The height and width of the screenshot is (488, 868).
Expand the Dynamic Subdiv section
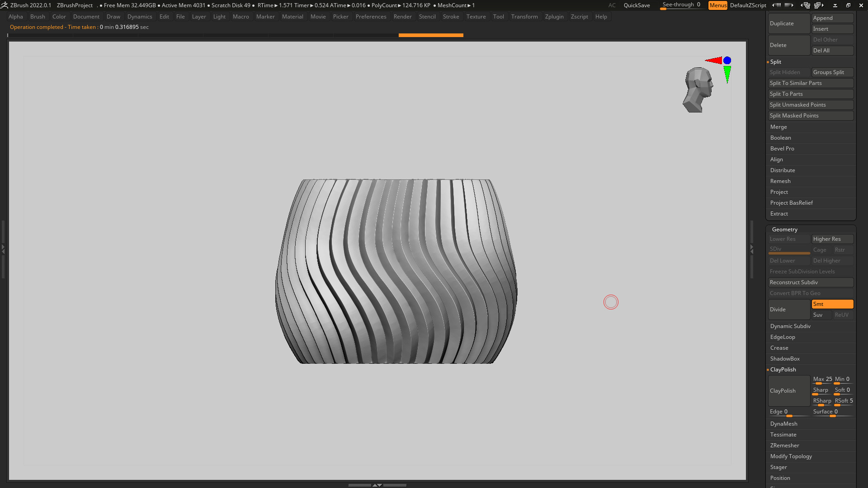790,326
